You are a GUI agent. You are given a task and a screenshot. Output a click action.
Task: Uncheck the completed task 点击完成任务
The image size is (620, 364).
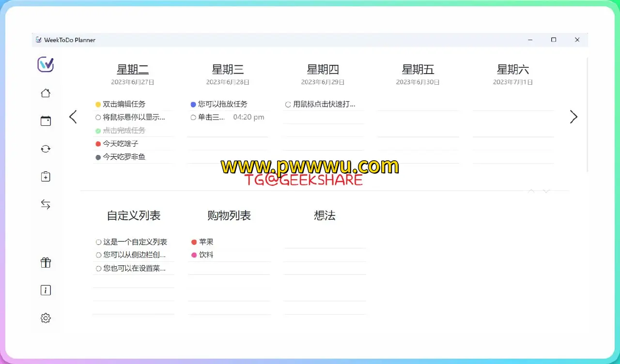click(x=98, y=131)
